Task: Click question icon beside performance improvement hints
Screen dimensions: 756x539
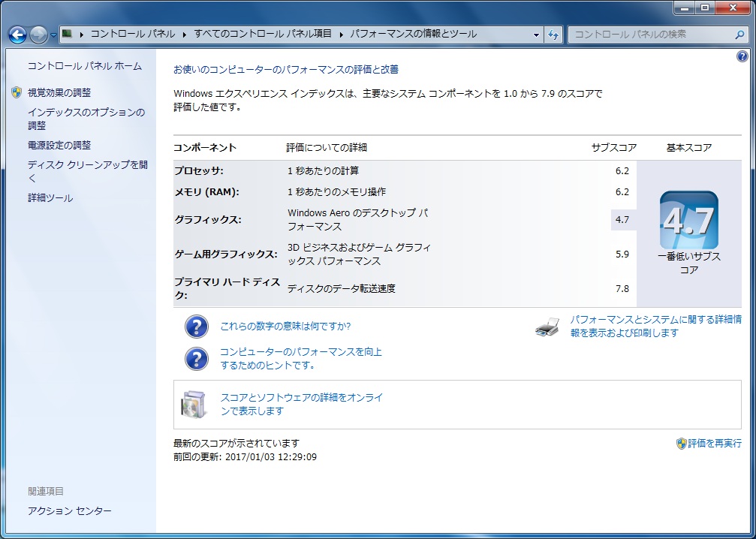Action: [197, 359]
